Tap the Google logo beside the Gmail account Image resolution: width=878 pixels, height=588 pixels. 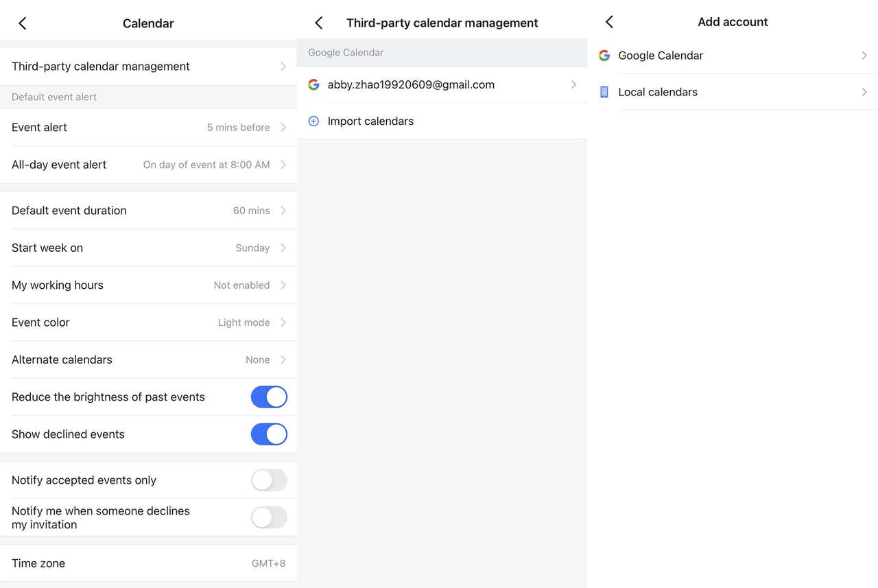point(314,84)
